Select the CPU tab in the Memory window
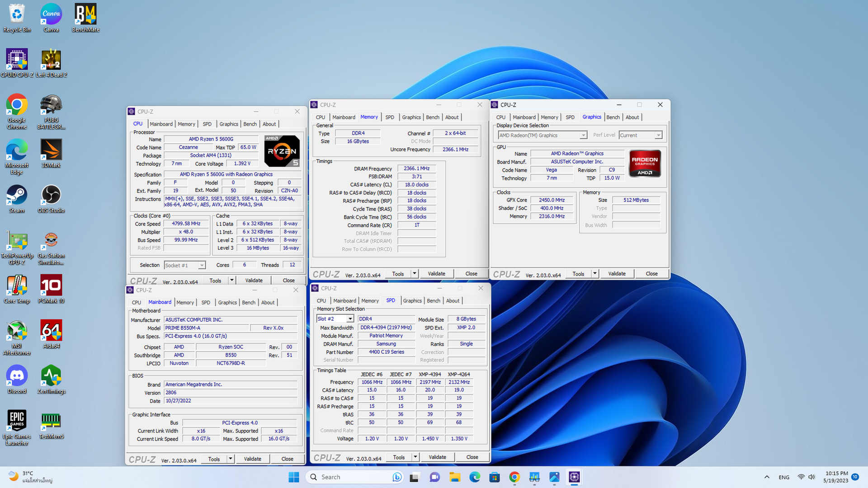This screenshot has height=488, width=868. (321, 117)
